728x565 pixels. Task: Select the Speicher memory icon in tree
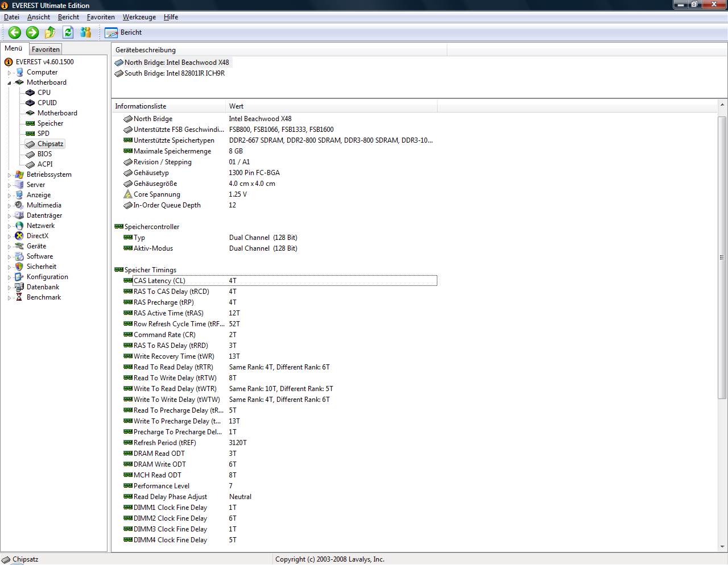[30, 123]
